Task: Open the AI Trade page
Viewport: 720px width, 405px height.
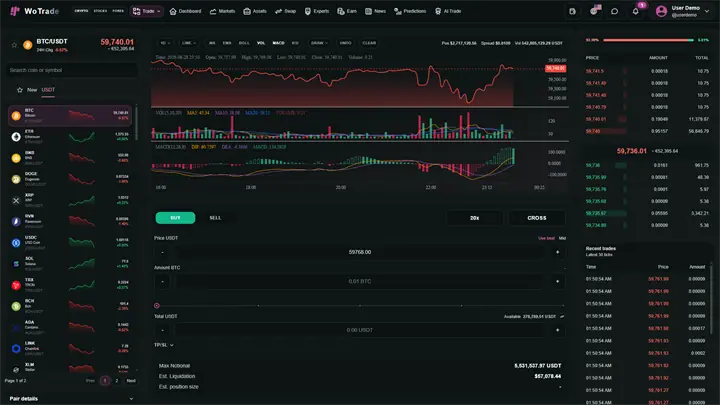Action: 448,11
